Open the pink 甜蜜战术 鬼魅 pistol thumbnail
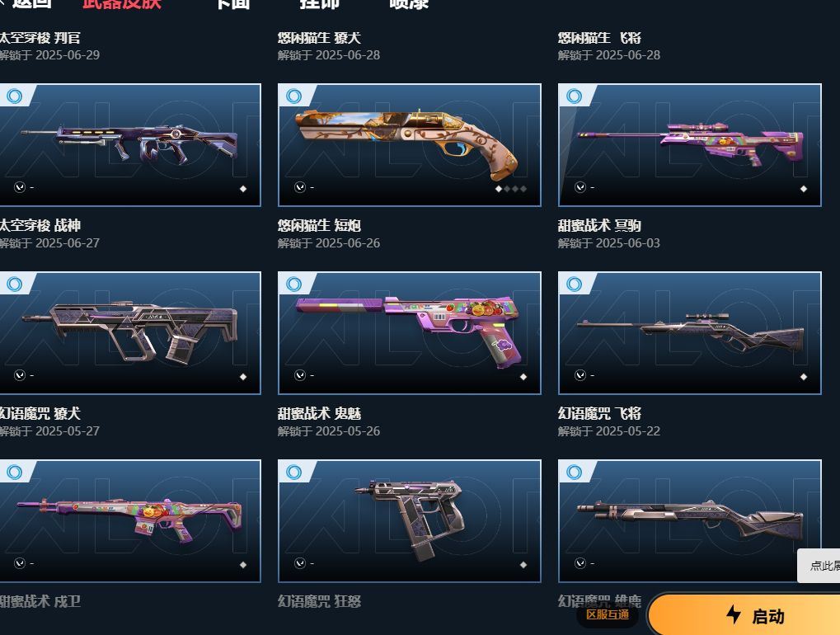The height and width of the screenshot is (635, 840). click(x=410, y=333)
